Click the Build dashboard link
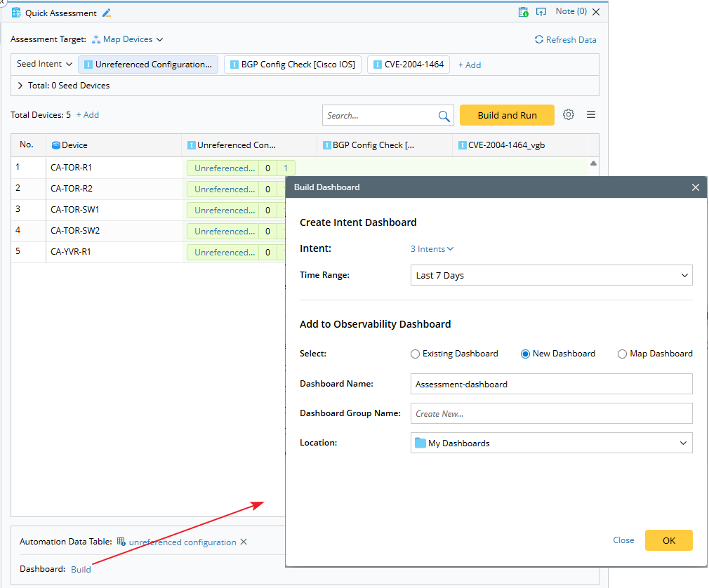Screen dimensions: 709x588 81,570
